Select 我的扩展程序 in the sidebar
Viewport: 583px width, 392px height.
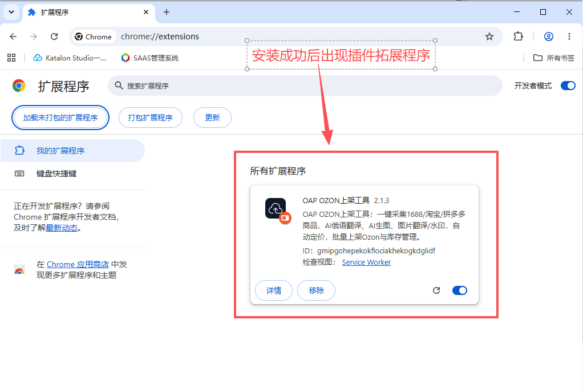coord(72,151)
